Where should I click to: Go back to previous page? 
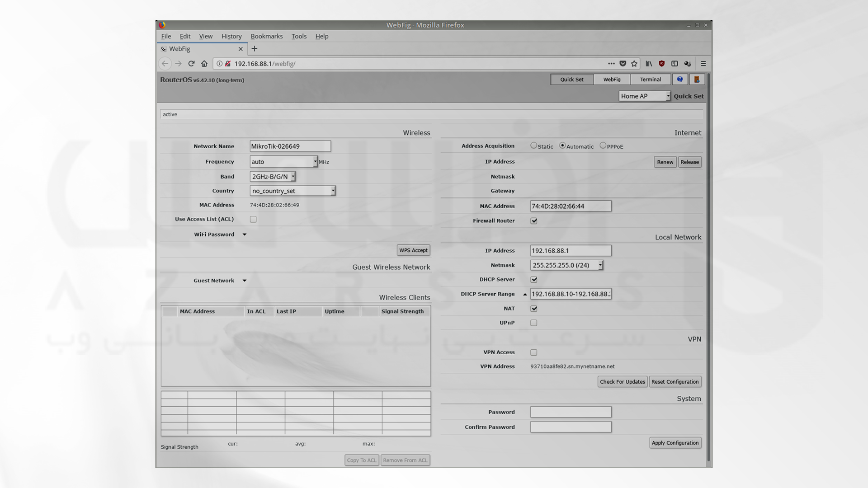pyautogui.click(x=165, y=64)
